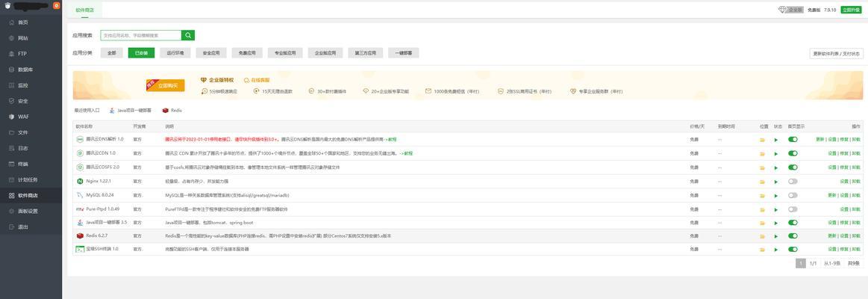Click the status play icon for MySQL
Viewport: 868px width, 299px height.
[776, 195]
